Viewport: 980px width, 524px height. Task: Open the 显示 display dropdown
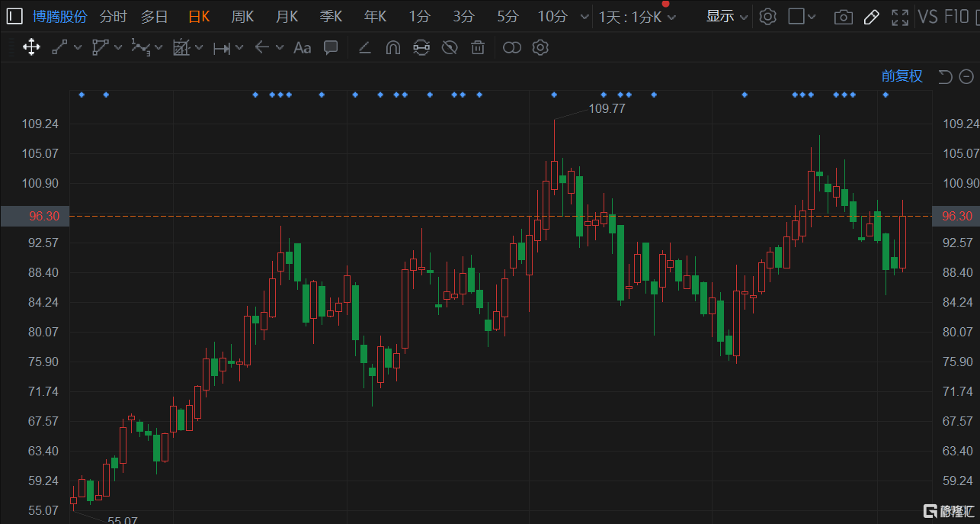[727, 16]
